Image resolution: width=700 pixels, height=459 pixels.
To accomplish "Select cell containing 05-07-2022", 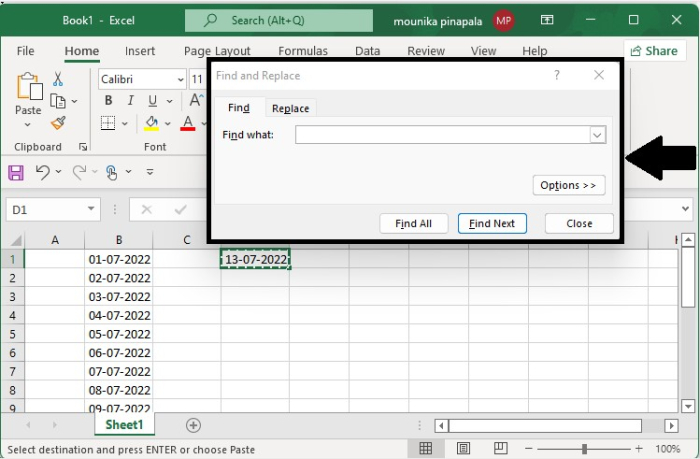I will (118, 334).
